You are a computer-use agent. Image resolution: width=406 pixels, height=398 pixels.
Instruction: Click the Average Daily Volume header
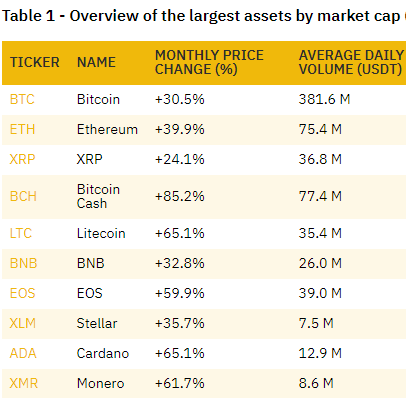click(x=352, y=62)
